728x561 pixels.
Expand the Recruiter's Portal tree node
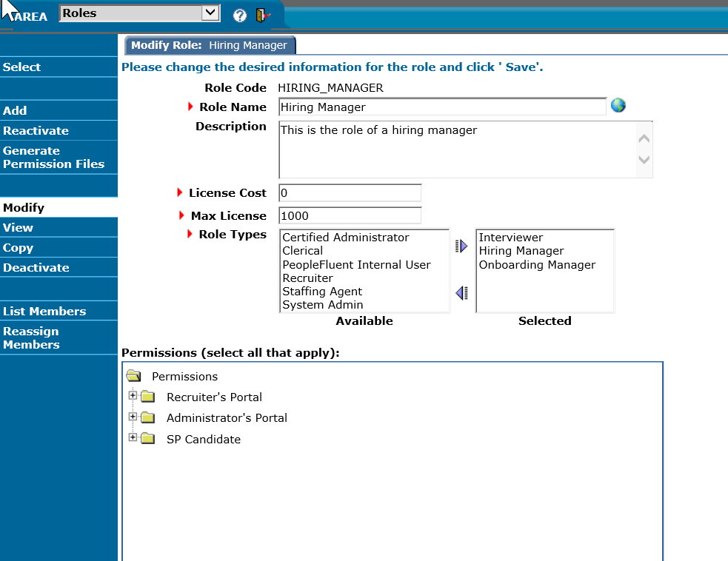(x=133, y=395)
